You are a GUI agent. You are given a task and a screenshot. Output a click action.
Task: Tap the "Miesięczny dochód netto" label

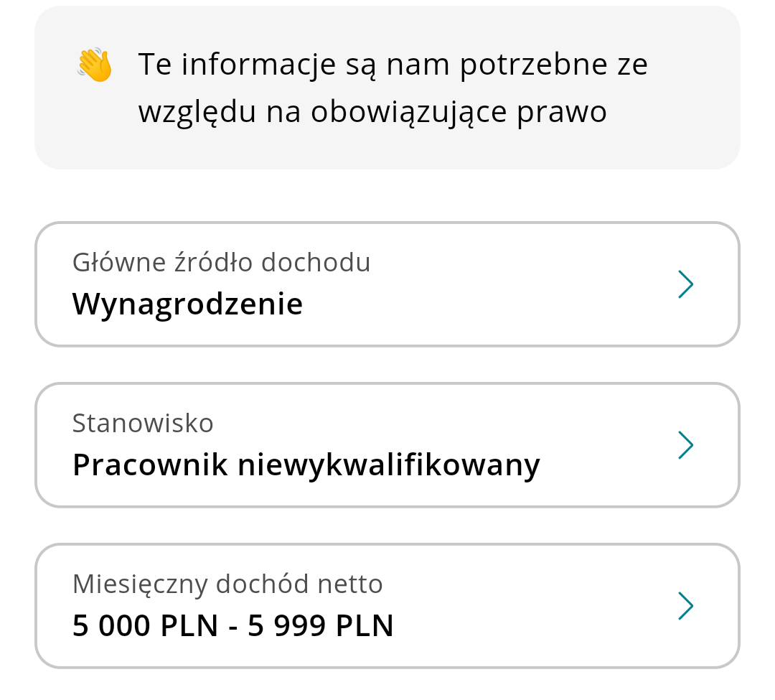pos(227,584)
